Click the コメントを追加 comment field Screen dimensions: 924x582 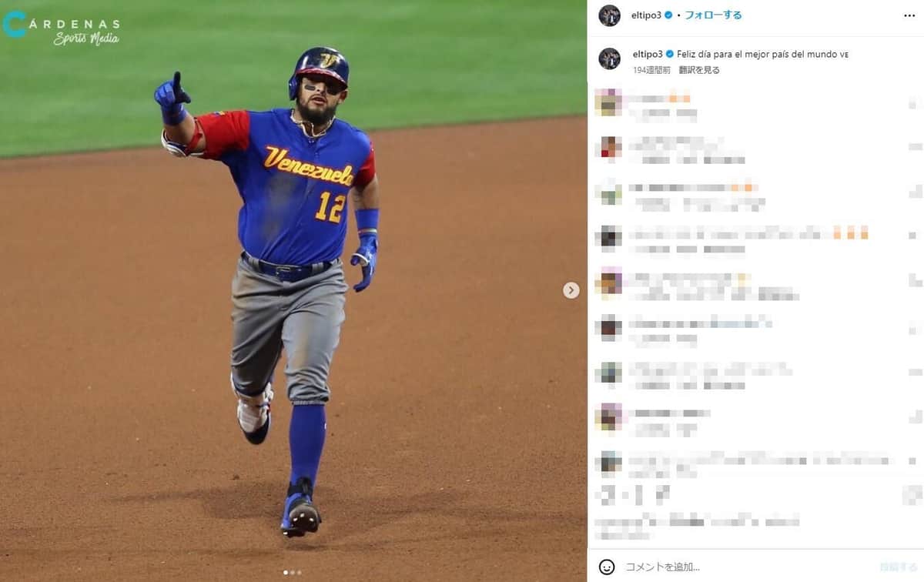[x=747, y=567]
